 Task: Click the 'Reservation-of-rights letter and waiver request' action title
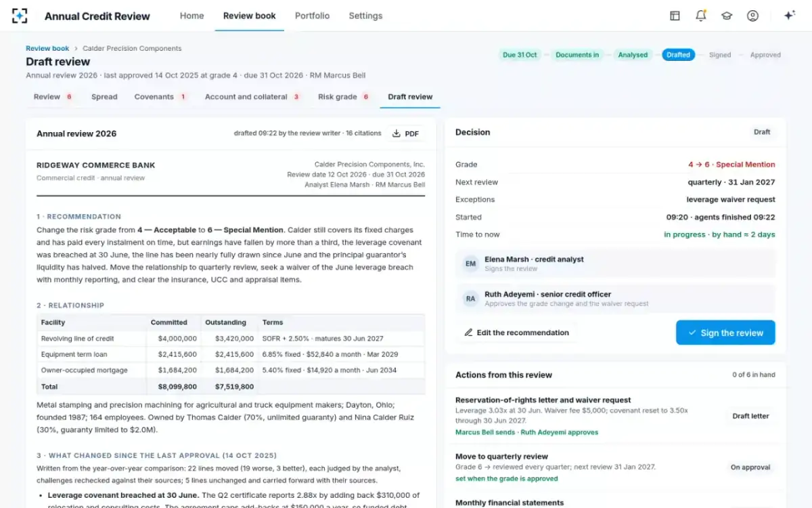pos(543,400)
